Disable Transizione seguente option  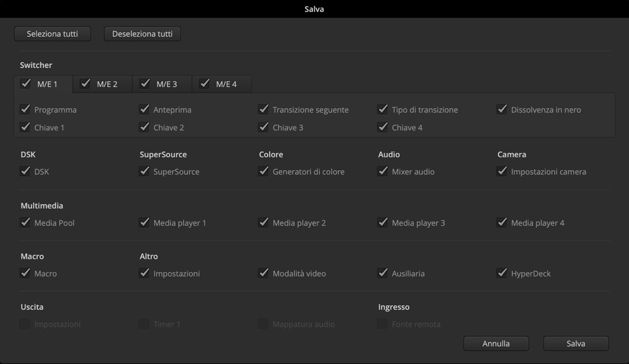click(263, 110)
